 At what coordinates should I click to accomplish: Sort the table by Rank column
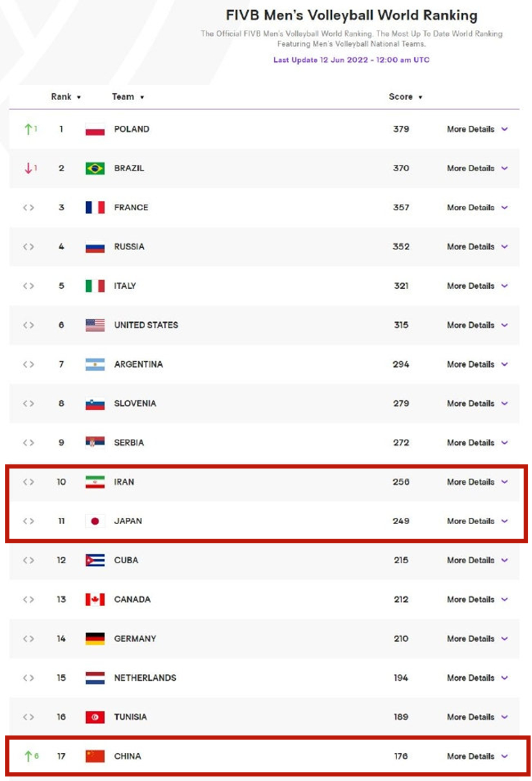[66, 97]
